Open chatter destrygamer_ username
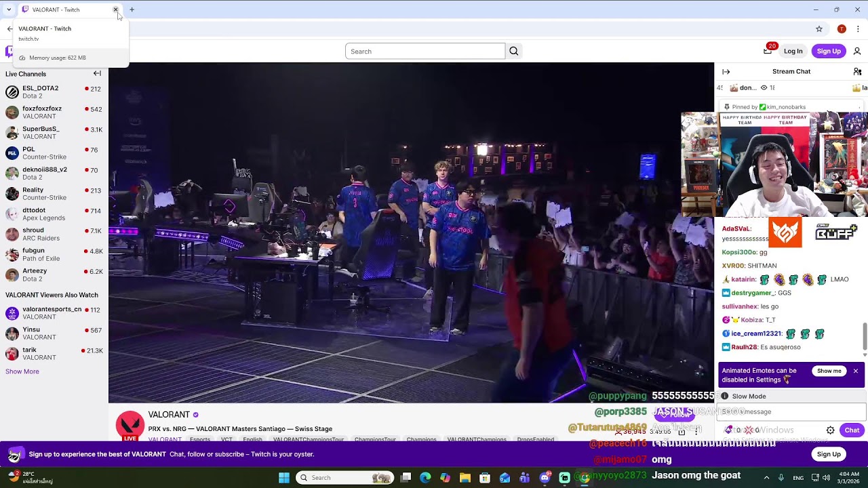This screenshot has height=488, width=868. 752,293
